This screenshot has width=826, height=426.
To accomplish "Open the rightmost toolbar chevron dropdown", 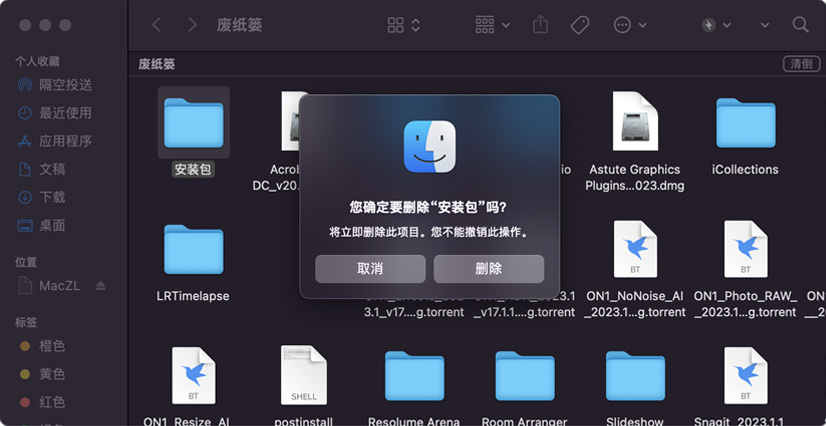I will 764,25.
